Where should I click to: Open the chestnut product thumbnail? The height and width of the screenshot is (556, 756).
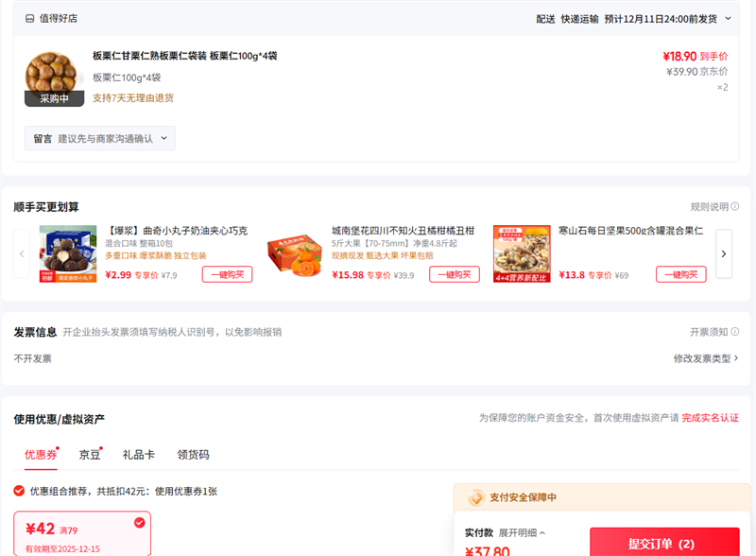pos(53,78)
